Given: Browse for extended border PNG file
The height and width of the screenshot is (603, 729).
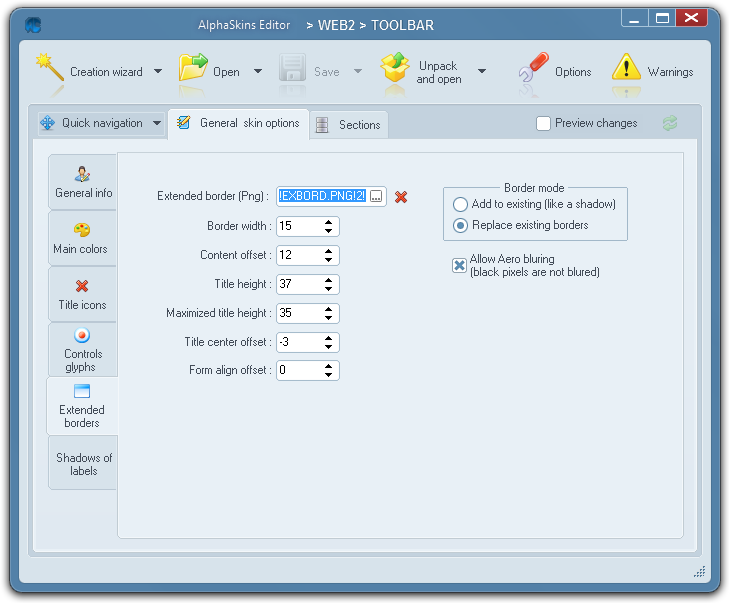Looking at the screenshot, I should pyautogui.click(x=376, y=197).
